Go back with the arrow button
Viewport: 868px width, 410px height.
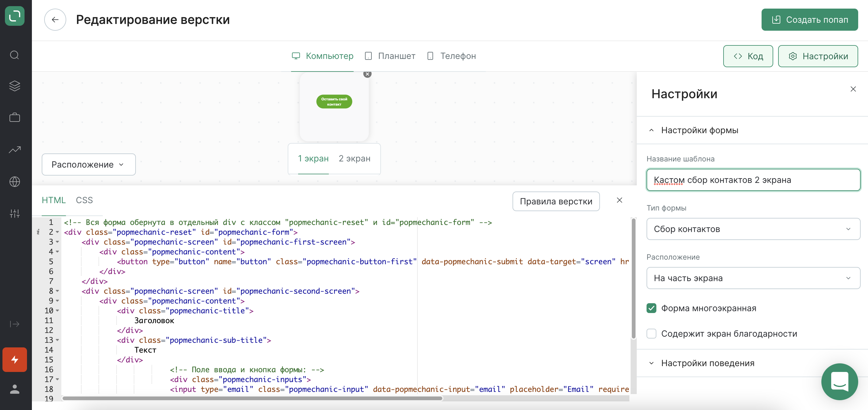pos(55,20)
